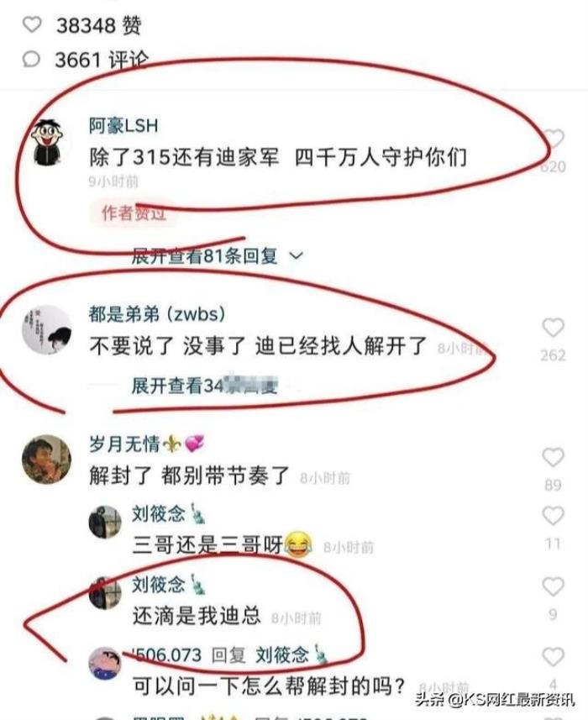Tap the comment bubble beside 3661 评论
This screenshot has height=720, width=588.
pyautogui.click(x=32, y=60)
